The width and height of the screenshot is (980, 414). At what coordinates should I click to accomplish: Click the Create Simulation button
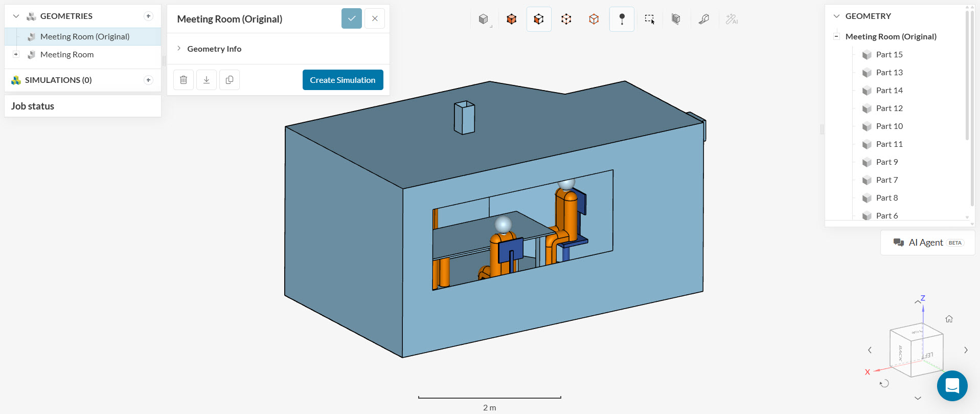pos(343,80)
